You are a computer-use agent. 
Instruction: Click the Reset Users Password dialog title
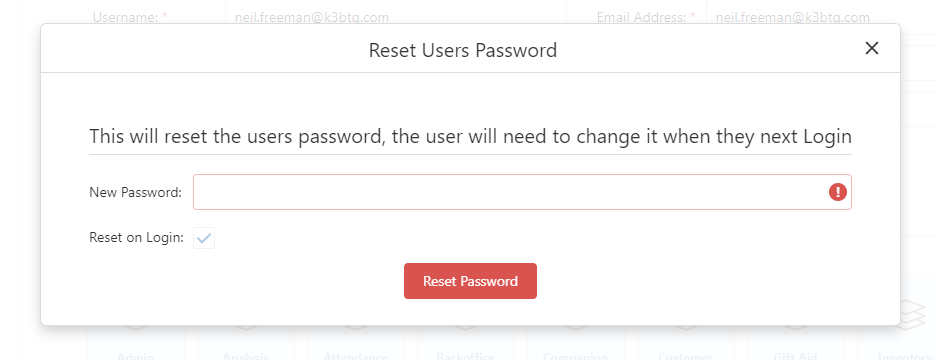click(463, 50)
